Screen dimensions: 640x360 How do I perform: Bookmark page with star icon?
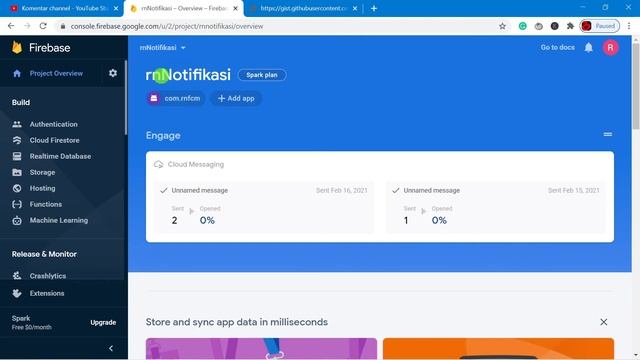[502, 26]
